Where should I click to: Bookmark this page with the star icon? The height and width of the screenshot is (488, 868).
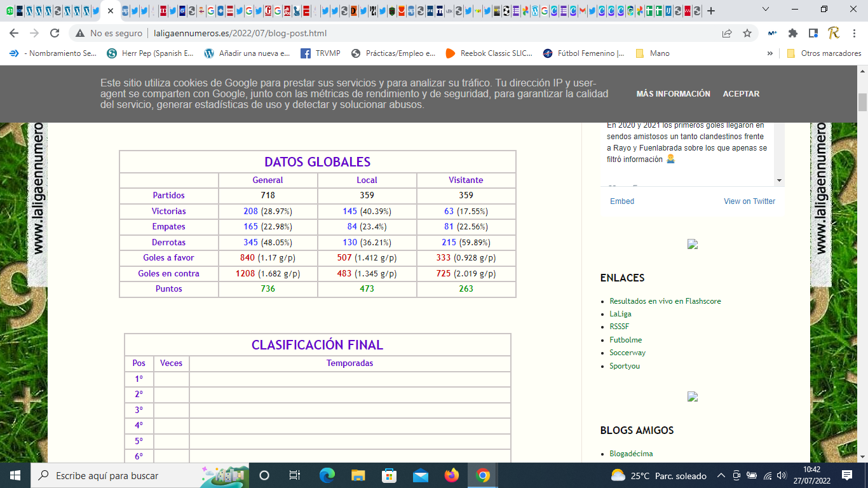747,33
